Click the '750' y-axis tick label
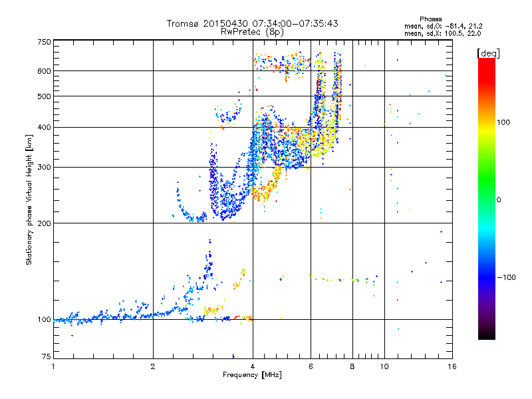 (x=44, y=42)
